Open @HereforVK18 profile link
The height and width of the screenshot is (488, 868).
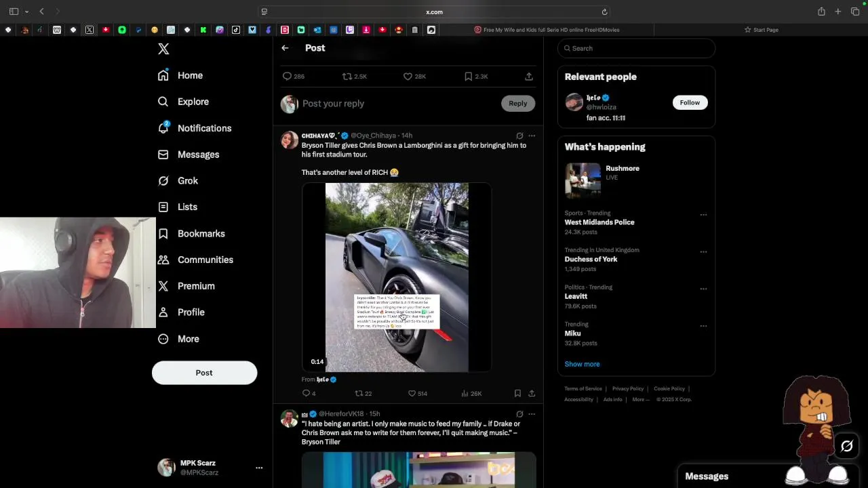pos(341,413)
